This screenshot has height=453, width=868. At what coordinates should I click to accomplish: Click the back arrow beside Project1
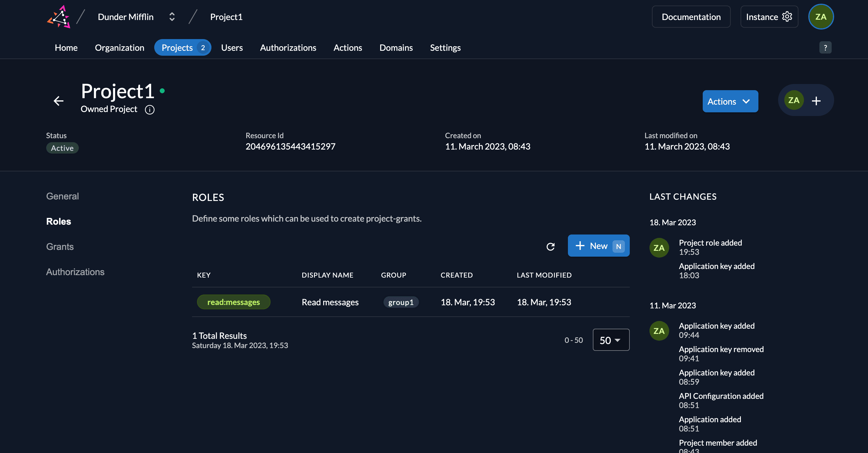click(x=58, y=101)
